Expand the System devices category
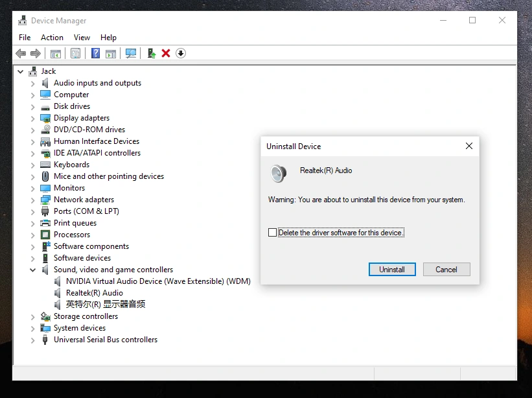Viewport: 532px width, 398px height. (x=32, y=329)
